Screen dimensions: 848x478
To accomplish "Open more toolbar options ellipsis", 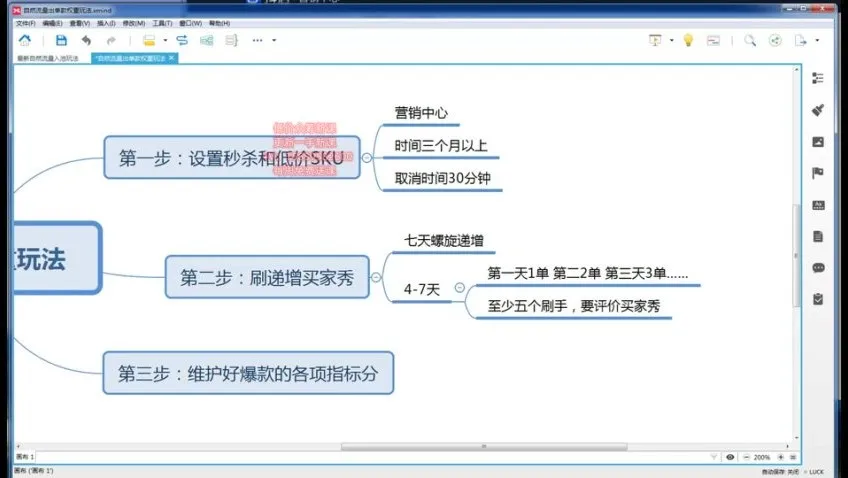I will 257,40.
